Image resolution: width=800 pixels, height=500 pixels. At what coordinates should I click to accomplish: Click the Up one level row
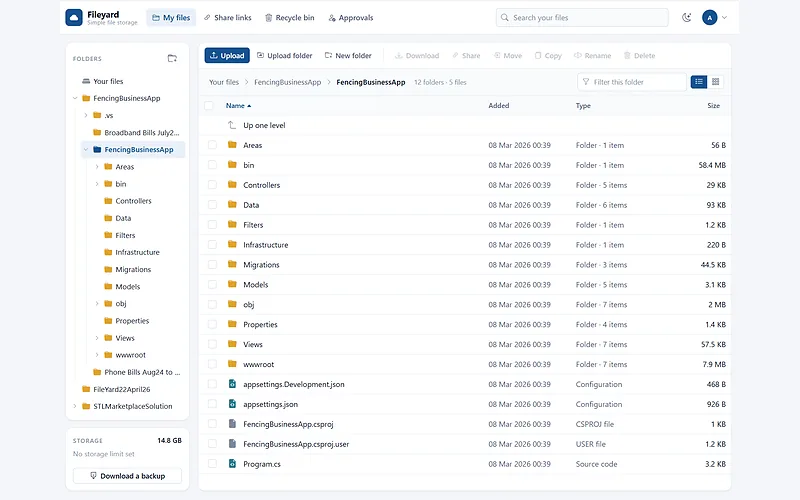click(465, 125)
